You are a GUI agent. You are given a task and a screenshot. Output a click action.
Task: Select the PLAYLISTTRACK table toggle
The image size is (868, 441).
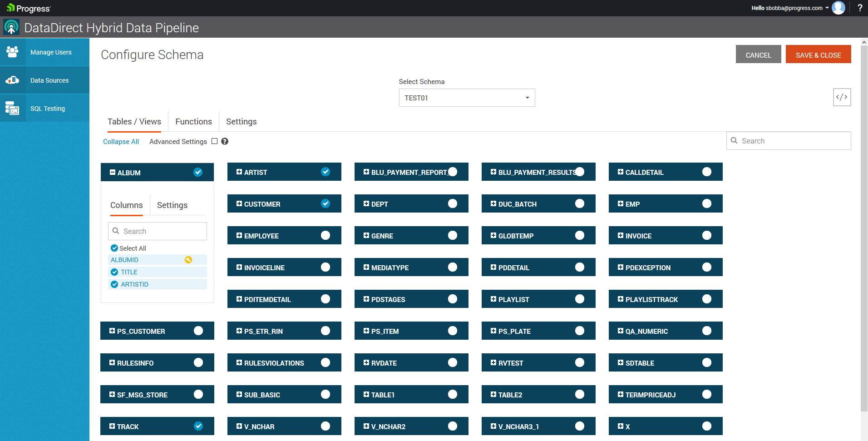pyautogui.click(x=707, y=299)
